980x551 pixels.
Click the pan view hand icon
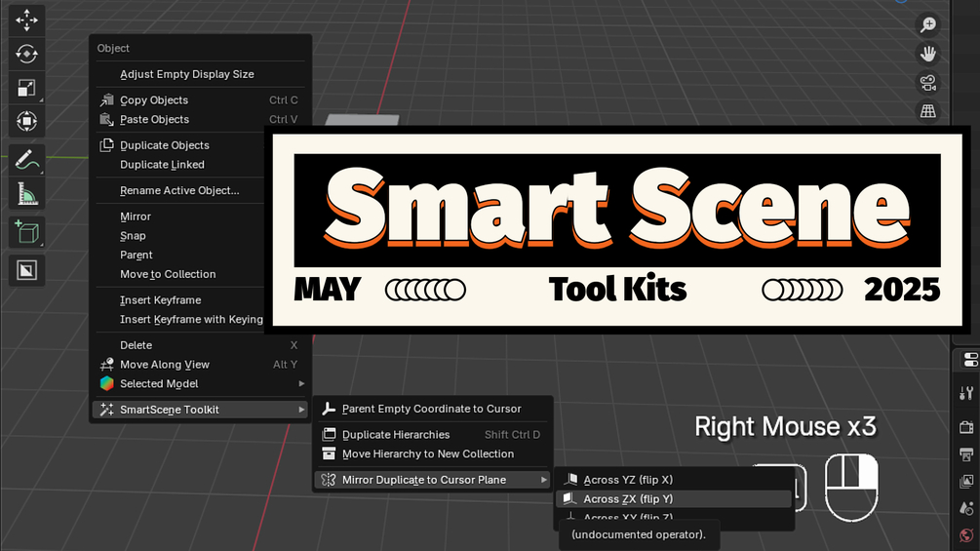point(928,54)
